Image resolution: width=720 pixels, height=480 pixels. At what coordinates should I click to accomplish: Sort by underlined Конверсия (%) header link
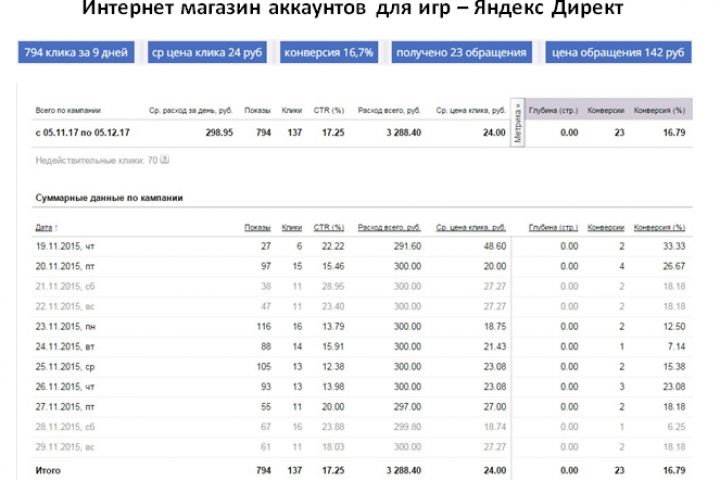click(x=659, y=227)
